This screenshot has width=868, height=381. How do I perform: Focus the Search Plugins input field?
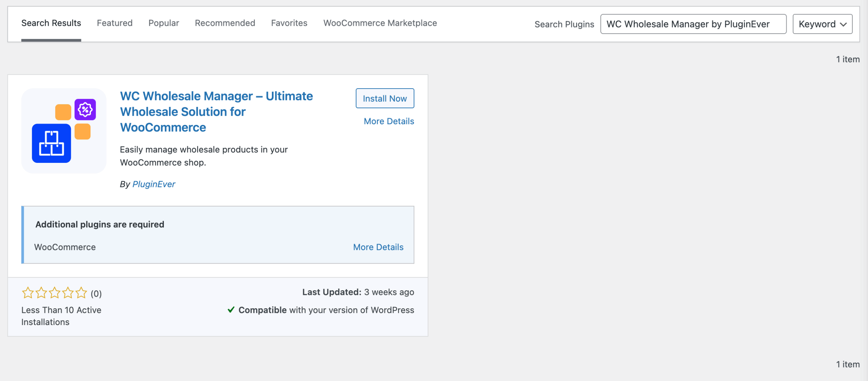tap(693, 24)
